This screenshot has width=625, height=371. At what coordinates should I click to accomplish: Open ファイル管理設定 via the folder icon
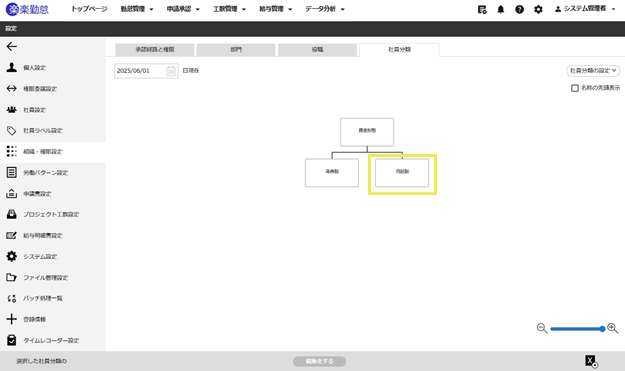(12, 277)
